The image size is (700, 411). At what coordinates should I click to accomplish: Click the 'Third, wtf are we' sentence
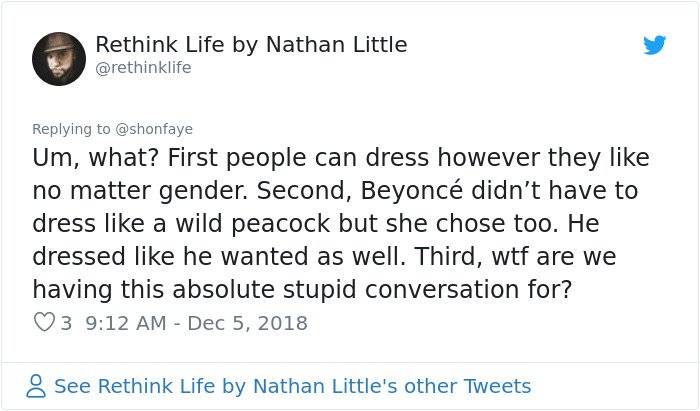(515, 257)
